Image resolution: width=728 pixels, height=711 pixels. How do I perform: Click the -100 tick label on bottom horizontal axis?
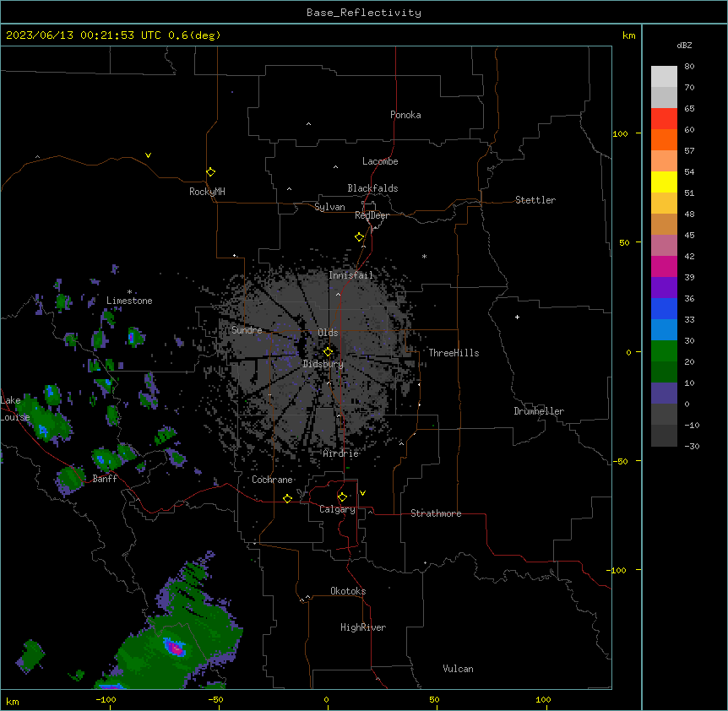click(106, 699)
